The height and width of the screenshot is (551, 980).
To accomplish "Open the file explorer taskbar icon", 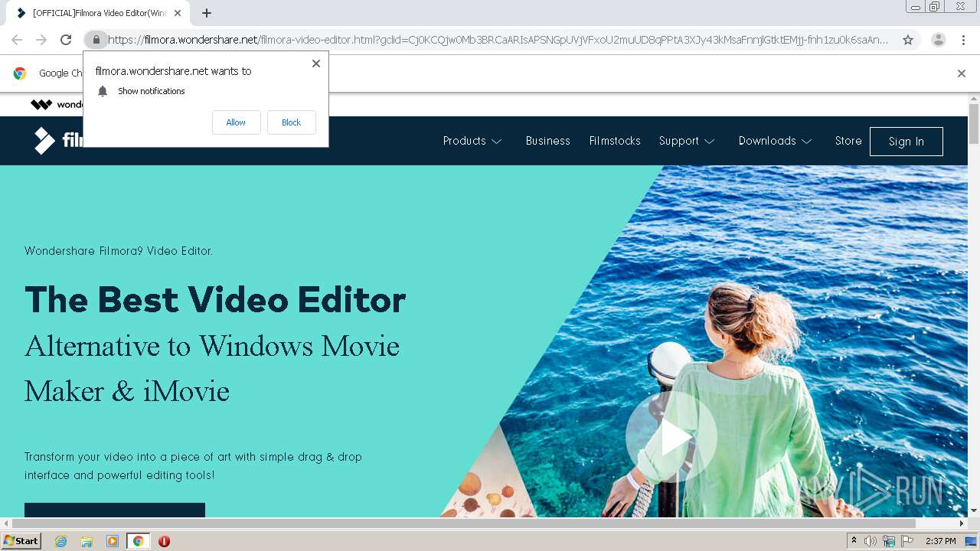I will (x=87, y=541).
